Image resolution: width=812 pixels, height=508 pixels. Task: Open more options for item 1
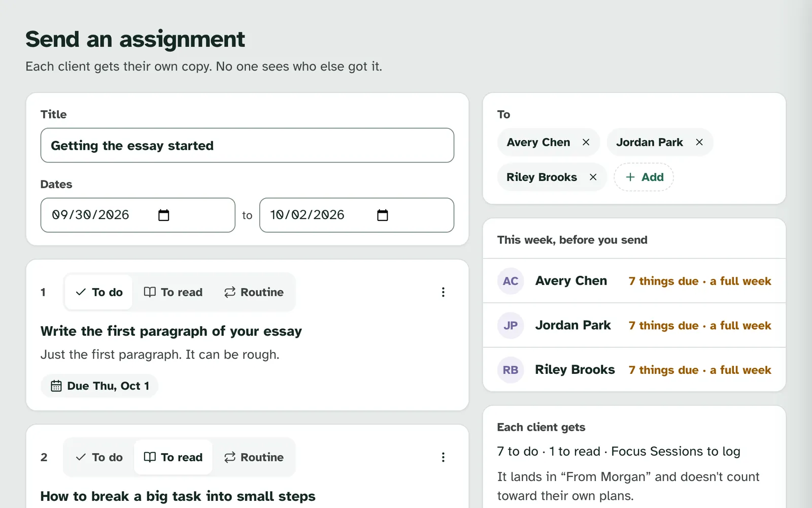click(x=443, y=292)
